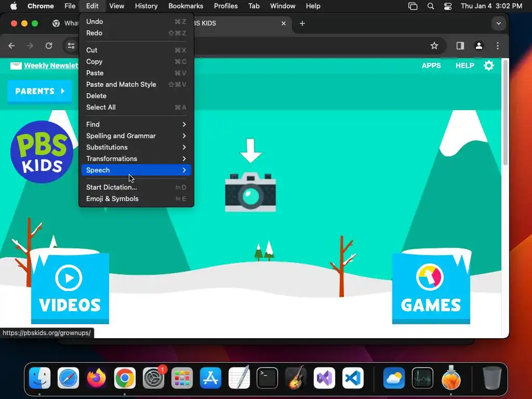
Task: Open Terminal from the dock
Action: tap(268, 378)
